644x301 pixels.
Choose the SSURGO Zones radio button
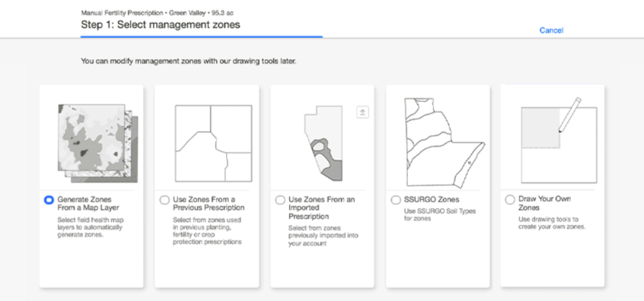396,200
